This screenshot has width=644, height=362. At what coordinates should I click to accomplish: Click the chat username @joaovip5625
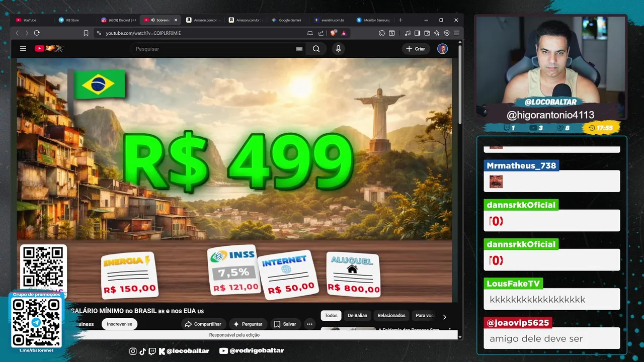pos(518,323)
